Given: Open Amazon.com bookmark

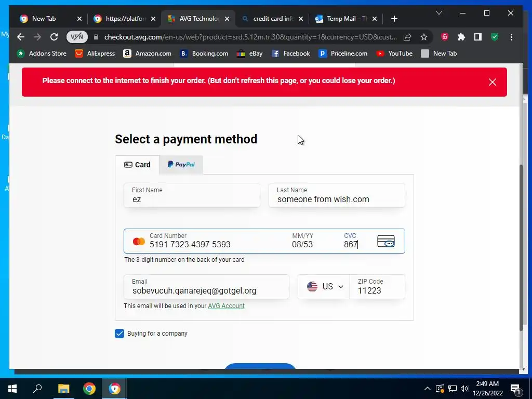Looking at the screenshot, I should pyautogui.click(x=147, y=54).
